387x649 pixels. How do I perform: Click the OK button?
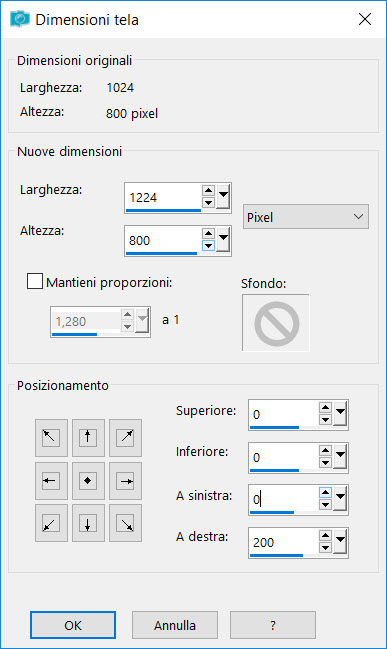73,625
